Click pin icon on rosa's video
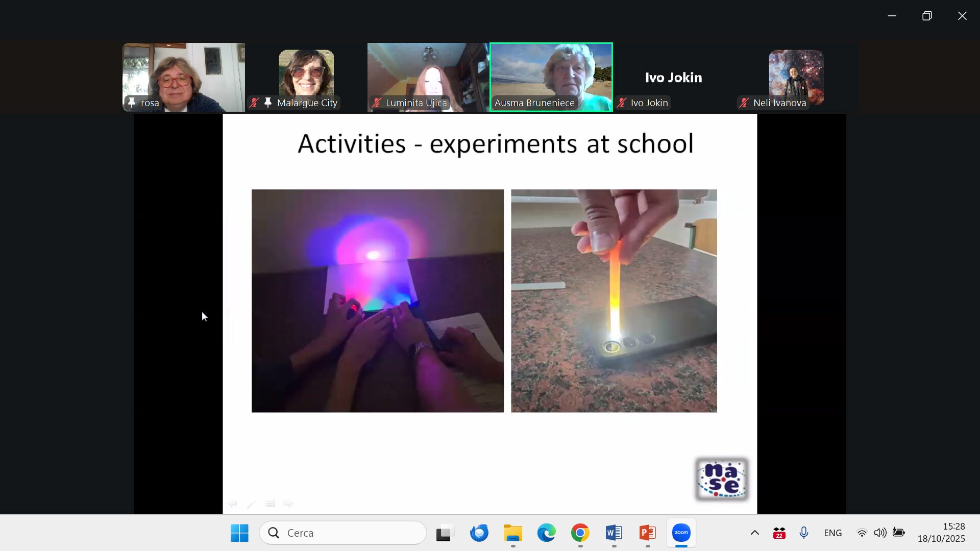The image size is (980, 551). 132,103
